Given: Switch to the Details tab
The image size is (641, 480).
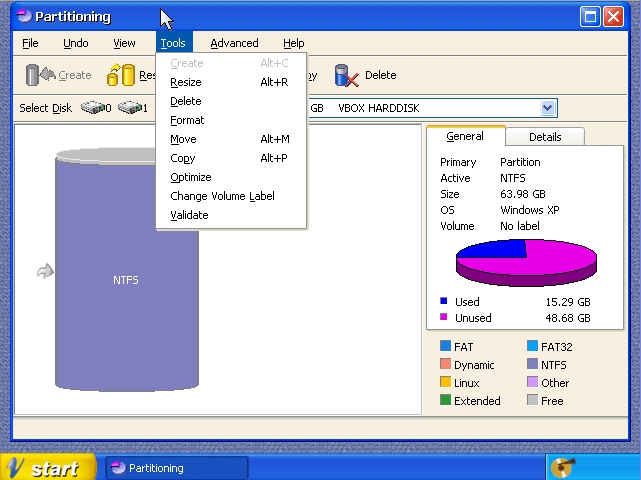Looking at the screenshot, I should point(544,137).
